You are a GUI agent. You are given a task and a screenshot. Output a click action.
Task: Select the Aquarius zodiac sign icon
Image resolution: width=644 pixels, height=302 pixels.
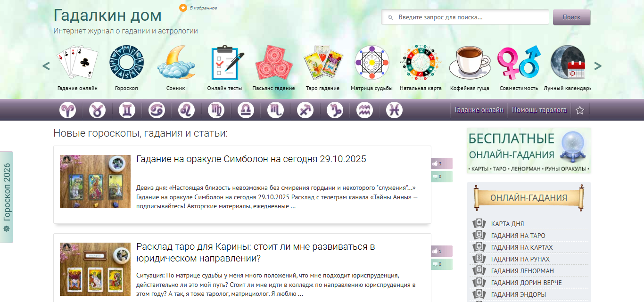coord(364,110)
